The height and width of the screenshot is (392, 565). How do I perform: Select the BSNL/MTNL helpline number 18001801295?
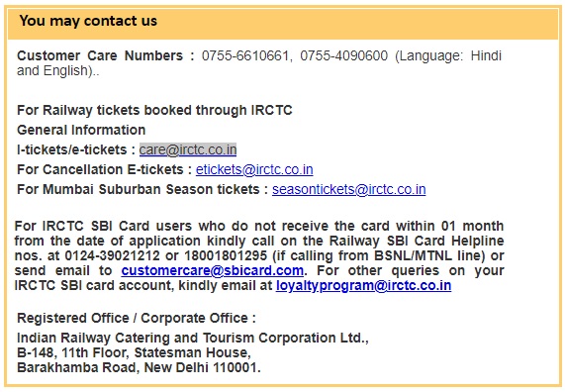point(226,255)
